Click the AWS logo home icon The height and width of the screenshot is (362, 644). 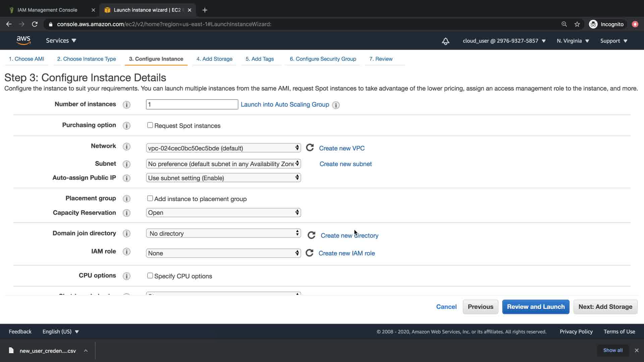click(x=23, y=41)
